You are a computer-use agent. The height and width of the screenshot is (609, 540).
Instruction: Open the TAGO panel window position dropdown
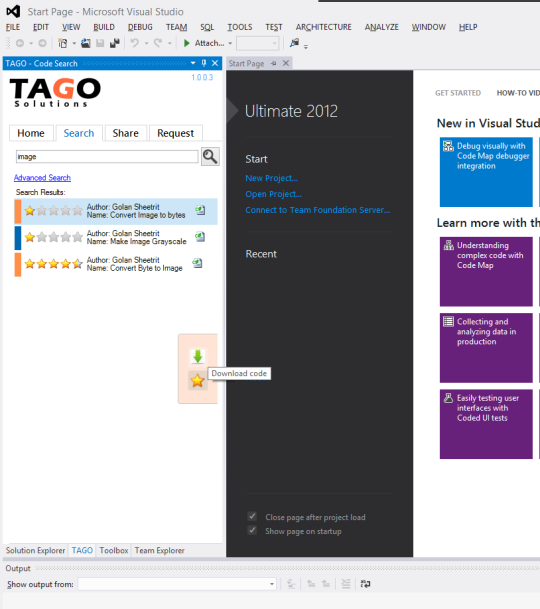193,63
